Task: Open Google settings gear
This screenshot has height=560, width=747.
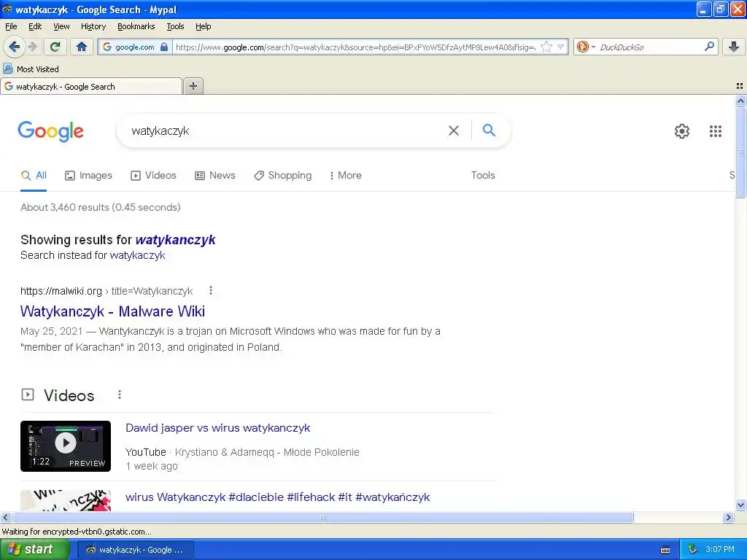Action: point(682,131)
